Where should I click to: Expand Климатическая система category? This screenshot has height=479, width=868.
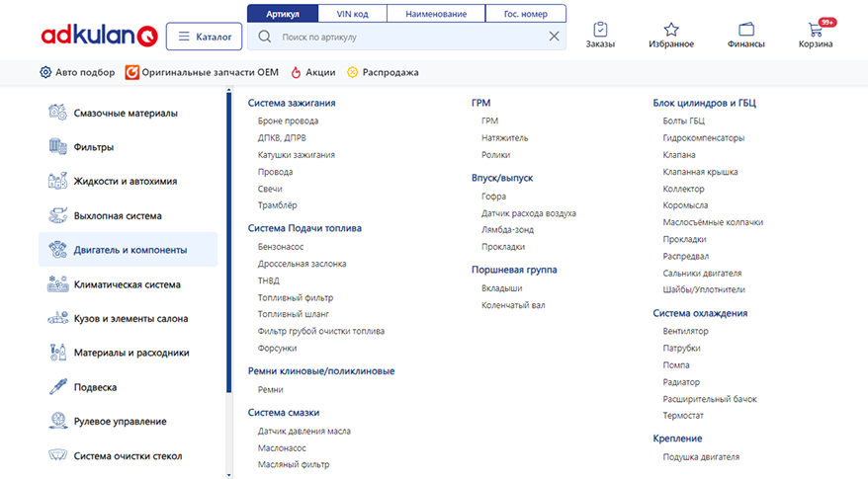coord(127,284)
